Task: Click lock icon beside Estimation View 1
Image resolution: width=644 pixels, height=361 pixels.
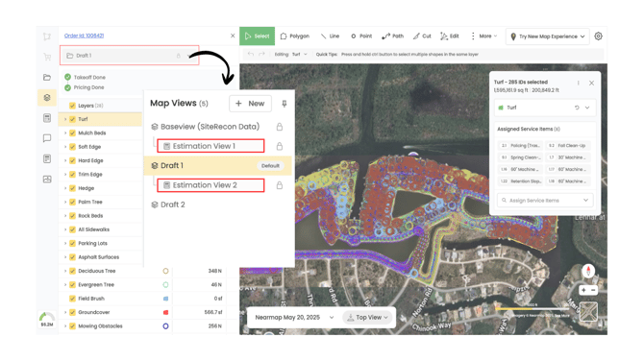Action: pyautogui.click(x=280, y=146)
